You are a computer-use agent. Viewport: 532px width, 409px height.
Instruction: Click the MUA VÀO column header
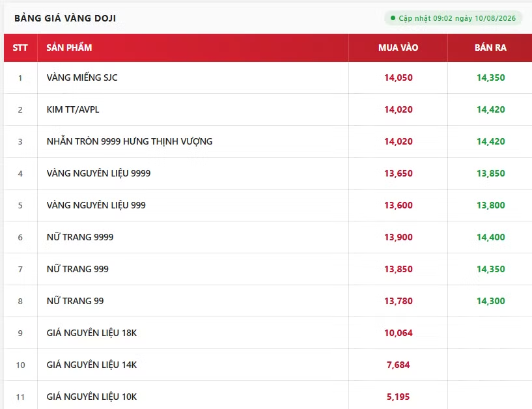[399, 48]
